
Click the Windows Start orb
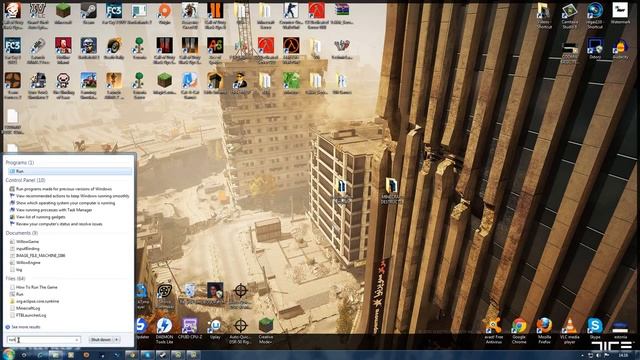click(8, 354)
